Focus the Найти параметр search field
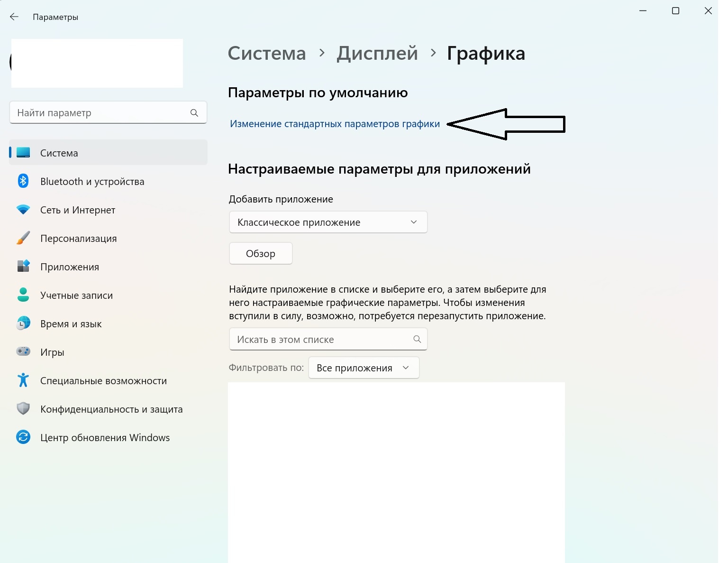 click(x=108, y=112)
